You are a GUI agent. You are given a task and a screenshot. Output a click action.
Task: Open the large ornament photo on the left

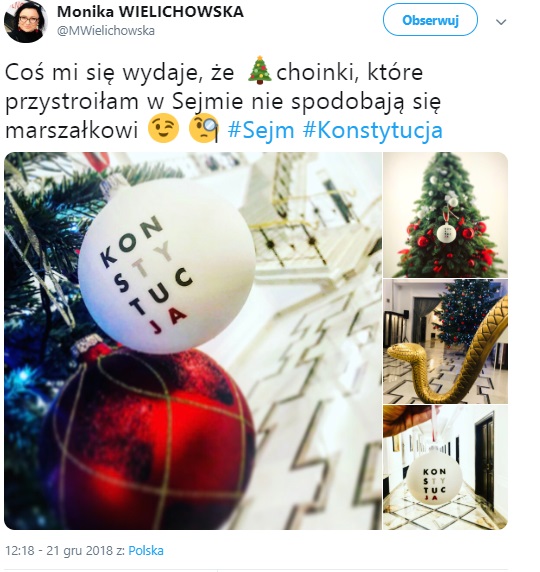193,341
